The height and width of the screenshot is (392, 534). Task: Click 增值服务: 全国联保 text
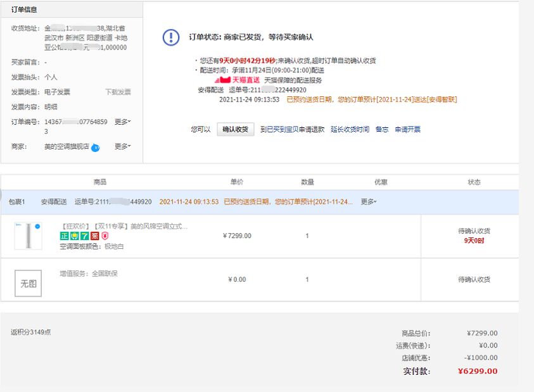point(89,274)
